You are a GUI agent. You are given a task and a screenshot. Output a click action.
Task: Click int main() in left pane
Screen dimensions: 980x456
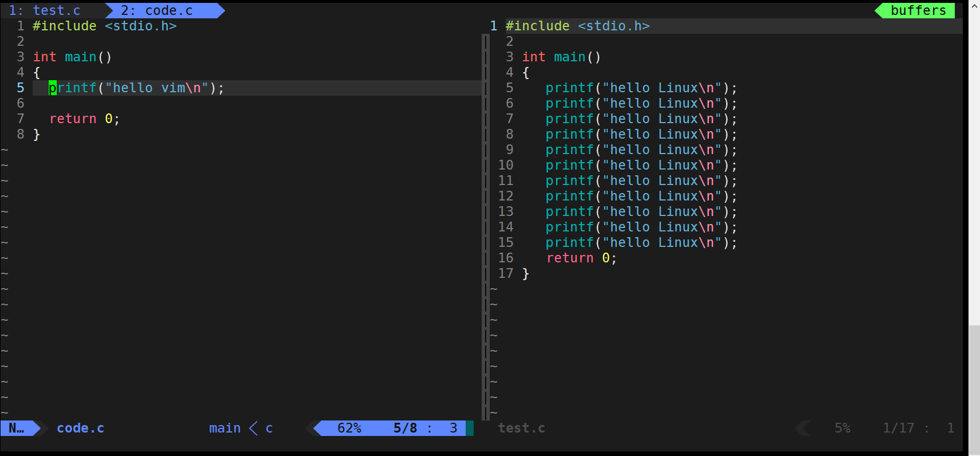click(72, 57)
